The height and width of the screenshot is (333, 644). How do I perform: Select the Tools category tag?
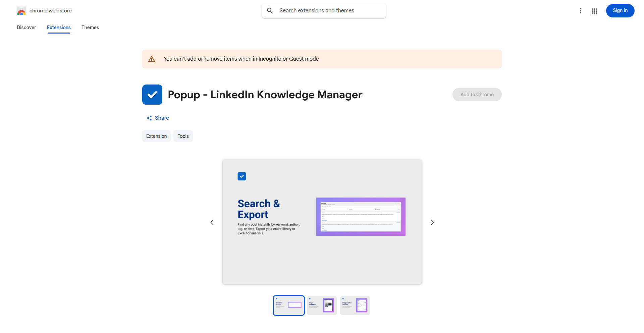183,136
